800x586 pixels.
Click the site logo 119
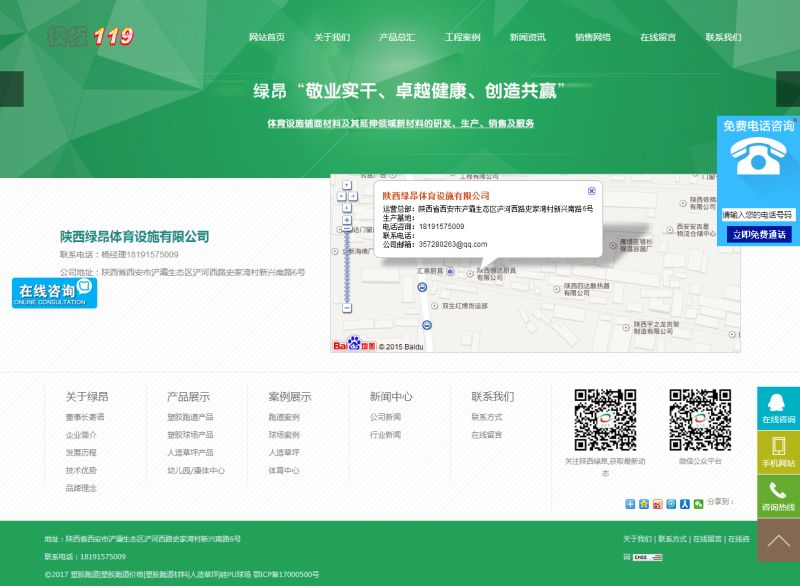click(90, 36)
